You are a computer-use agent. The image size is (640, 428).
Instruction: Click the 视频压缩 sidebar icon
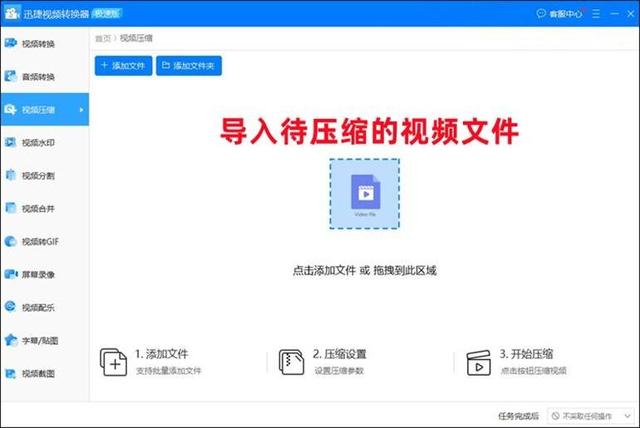coord(10,109)
